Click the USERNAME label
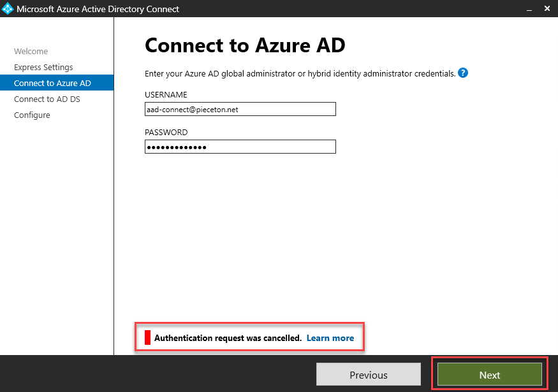558x392 pixels. 166,94
